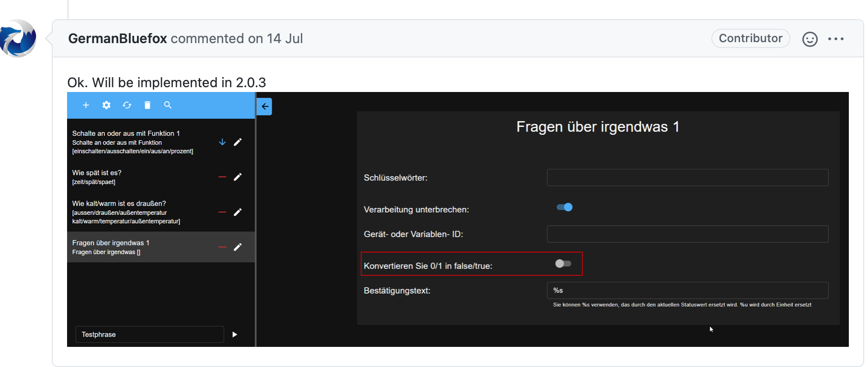Click the Schlüsselwörter input field
The height and width of the screenshot is (367, 868).
(x=687, y=177)
